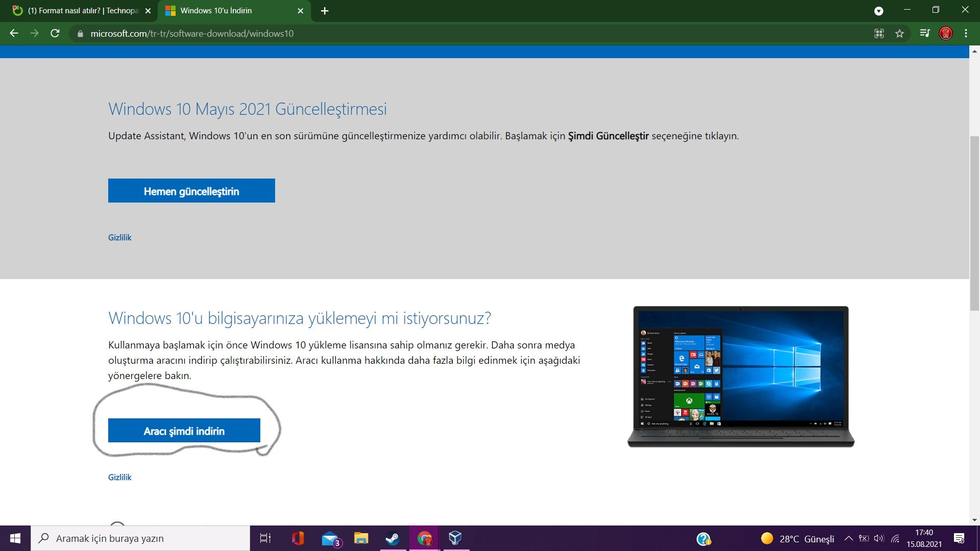Click the page vertical scrollbar thumb

(x=974, y=223)
